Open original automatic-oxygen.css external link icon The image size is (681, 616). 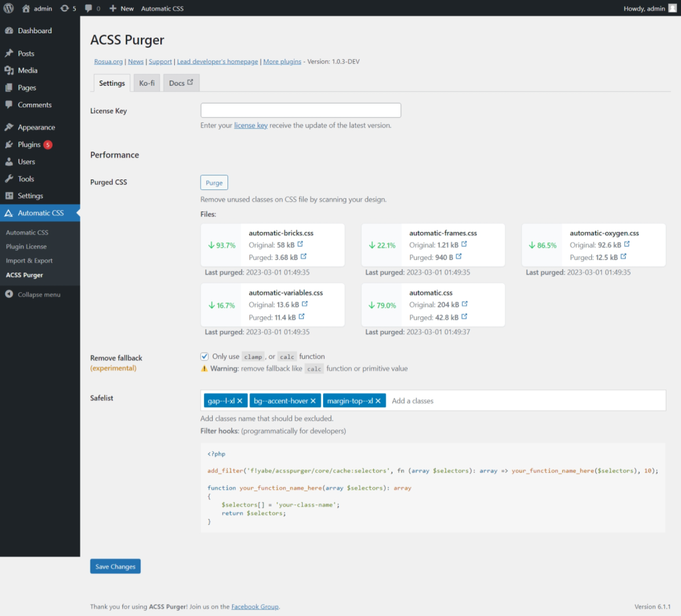(x=626, y=245)
